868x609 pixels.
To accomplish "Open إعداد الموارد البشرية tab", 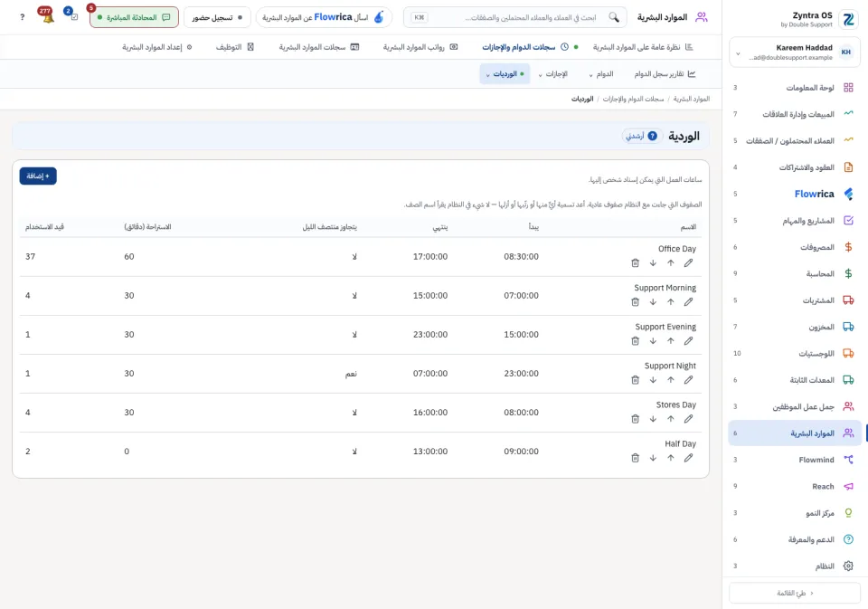I will 157,47.
